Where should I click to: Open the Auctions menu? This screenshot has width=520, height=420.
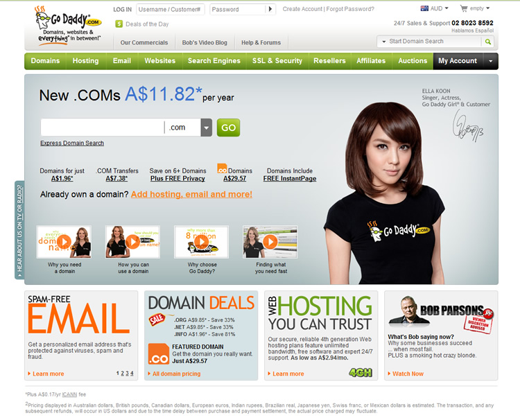(x=413, y=61)
